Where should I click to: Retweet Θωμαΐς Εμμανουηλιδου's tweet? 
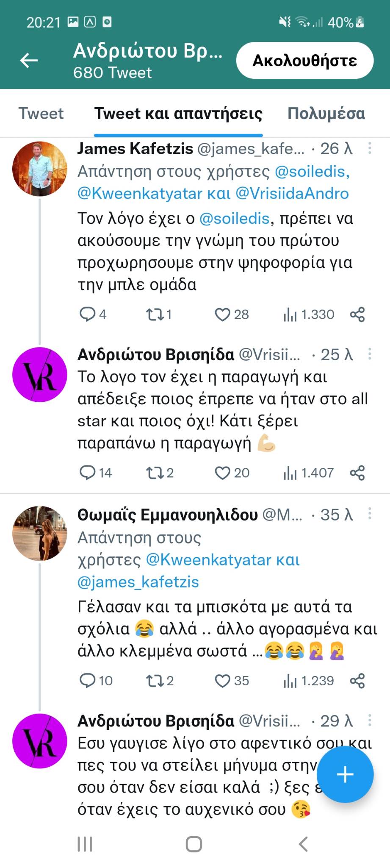pos(153,681)
